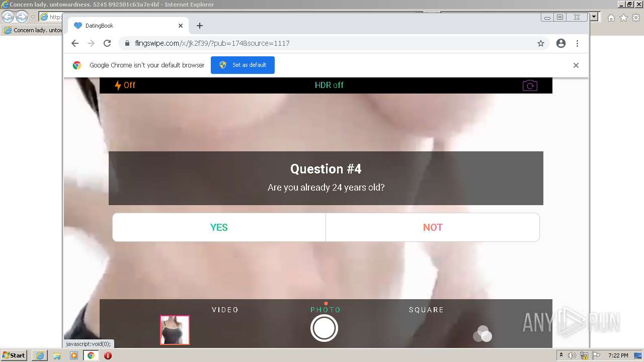Viewport: 644px width, 362px height.
Task: Open Action Center flag icon
Action: (x=596, y=355)
